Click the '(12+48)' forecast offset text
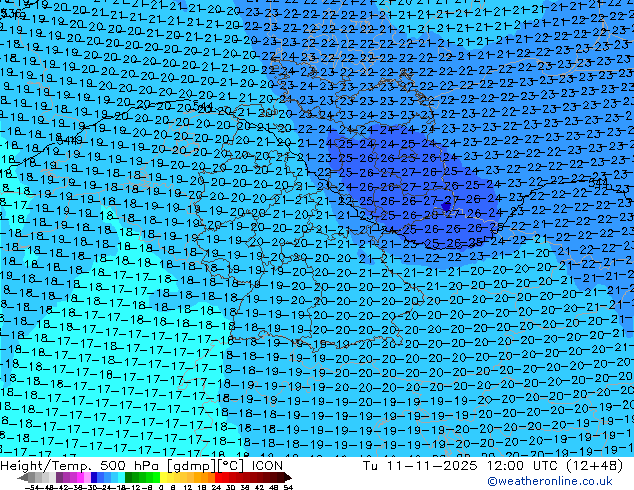 pyautogui.click(x=594, y=465)
